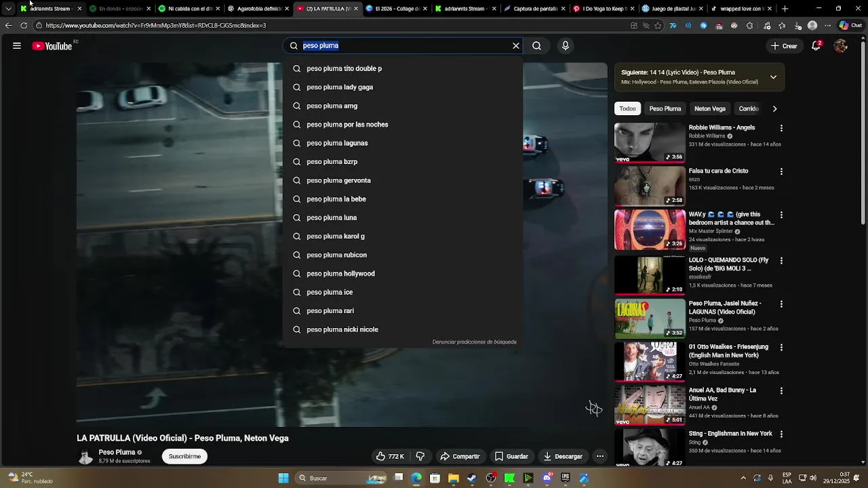
Task: Open options for Otto Waalkes - Friesenjung
Action: (x=781, y=348)
